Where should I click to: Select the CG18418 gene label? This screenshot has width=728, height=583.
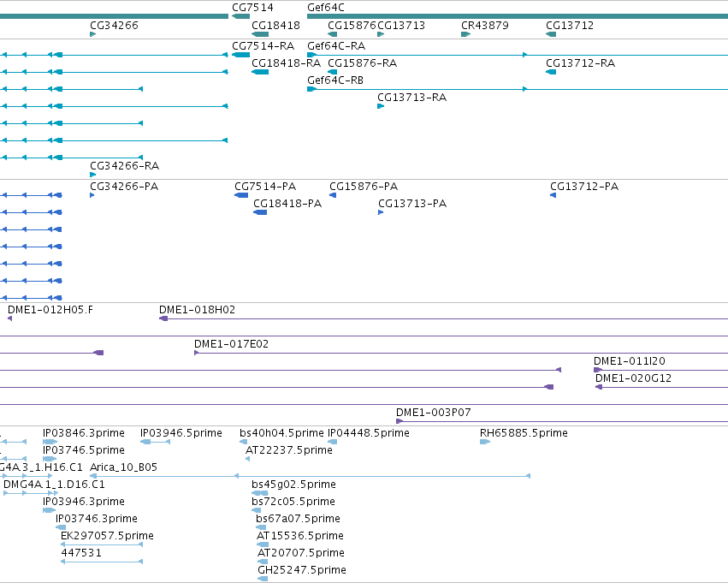coord(275,25)
